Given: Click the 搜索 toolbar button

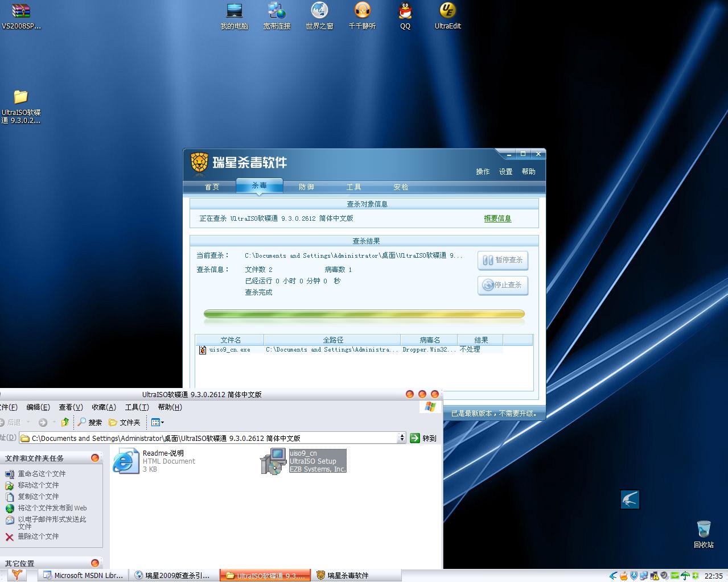Looking at the screenshot, I should pos(90,422).
